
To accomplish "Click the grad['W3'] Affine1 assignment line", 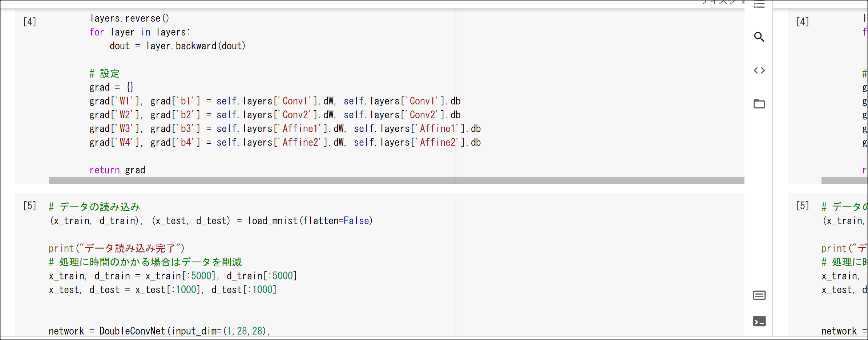I will (x=285, y=129).
